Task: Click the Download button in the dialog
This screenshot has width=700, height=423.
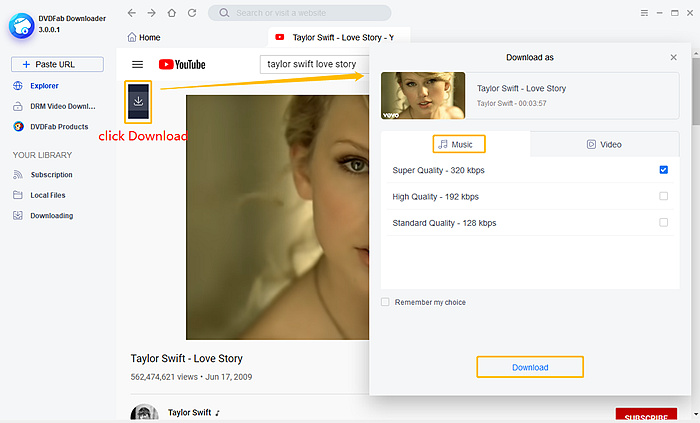Action: coord(530,367)
